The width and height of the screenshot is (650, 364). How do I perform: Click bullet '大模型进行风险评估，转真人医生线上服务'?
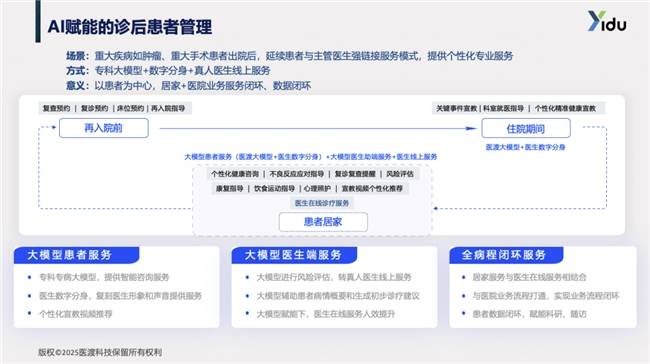click(x=334, y=277)
